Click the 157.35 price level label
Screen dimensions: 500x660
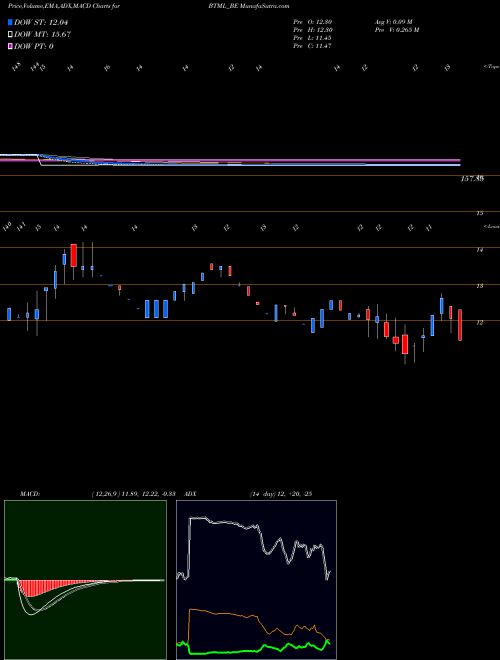pos(472,179)
